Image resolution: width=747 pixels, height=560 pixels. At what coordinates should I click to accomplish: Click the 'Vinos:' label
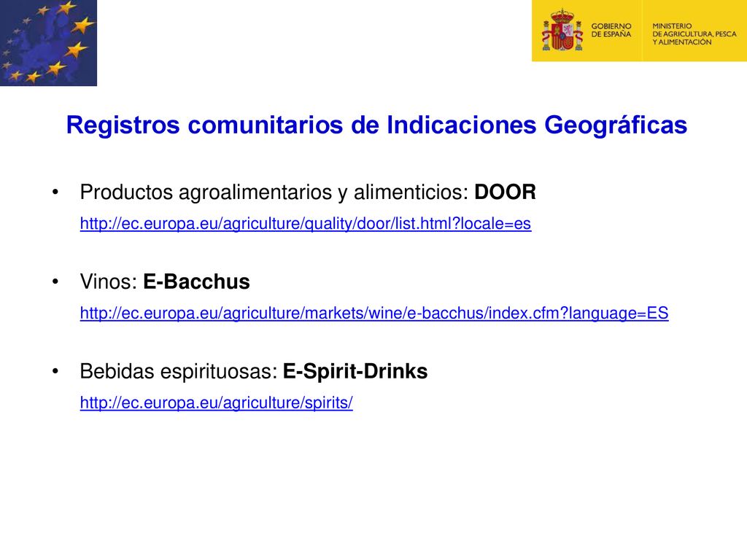(x=109, y=281)
